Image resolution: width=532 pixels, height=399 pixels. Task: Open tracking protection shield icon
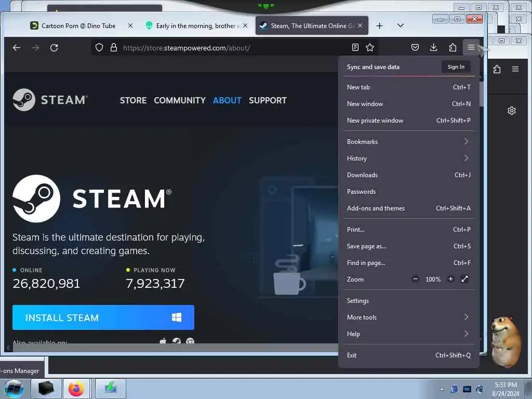[x=99, y=47]
